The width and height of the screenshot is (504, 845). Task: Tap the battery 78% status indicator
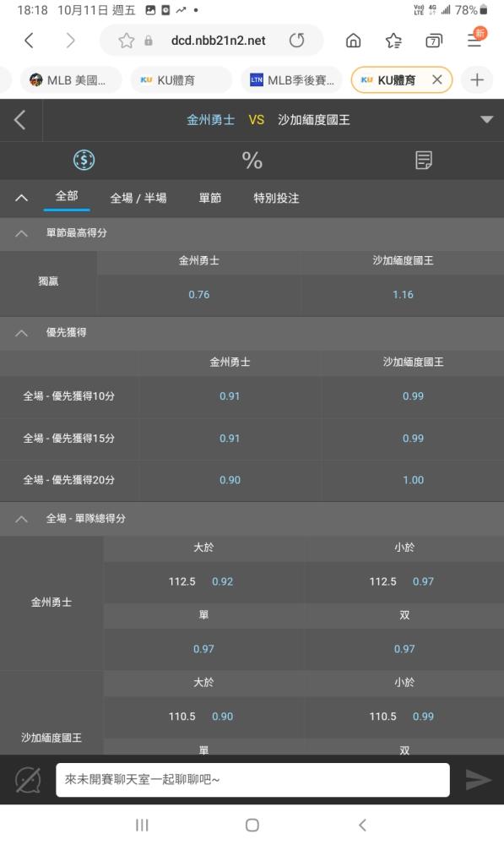471,9
